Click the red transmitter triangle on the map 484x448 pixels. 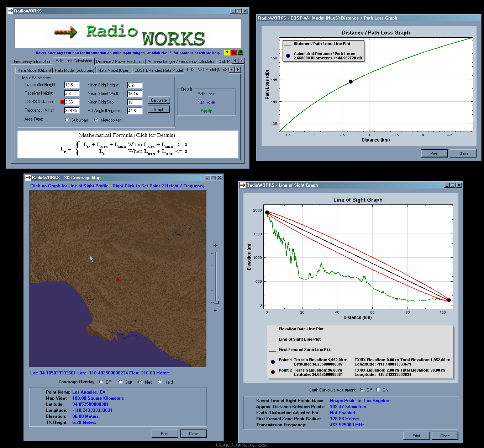(118, 279)
